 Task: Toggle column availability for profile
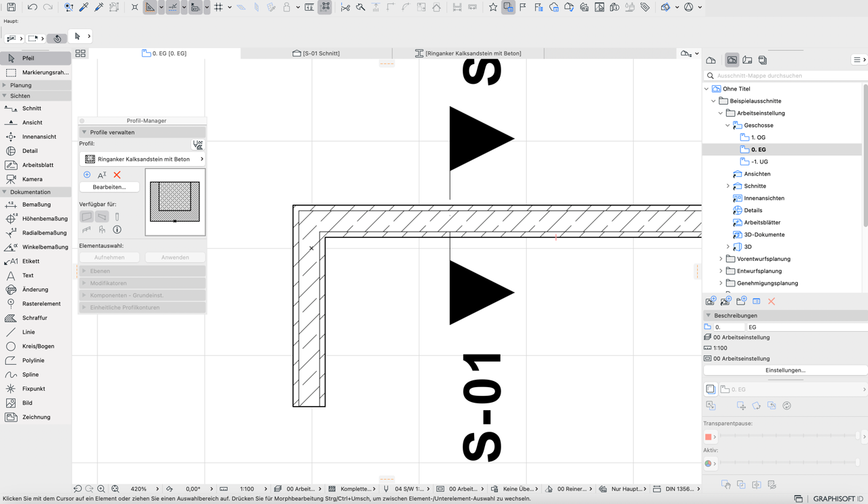click(x=117, y=217)
